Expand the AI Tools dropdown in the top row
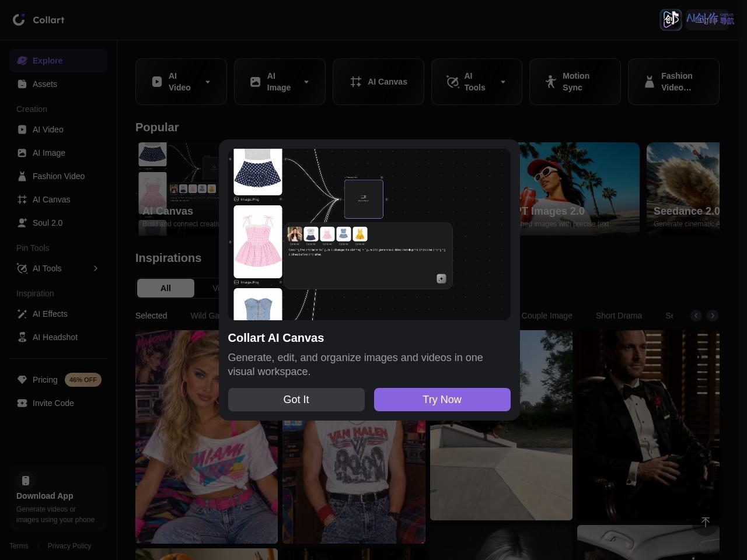Image resolution: width=747 pixels, height=560 pixels. pyautogui.click(x=503, y=82)
